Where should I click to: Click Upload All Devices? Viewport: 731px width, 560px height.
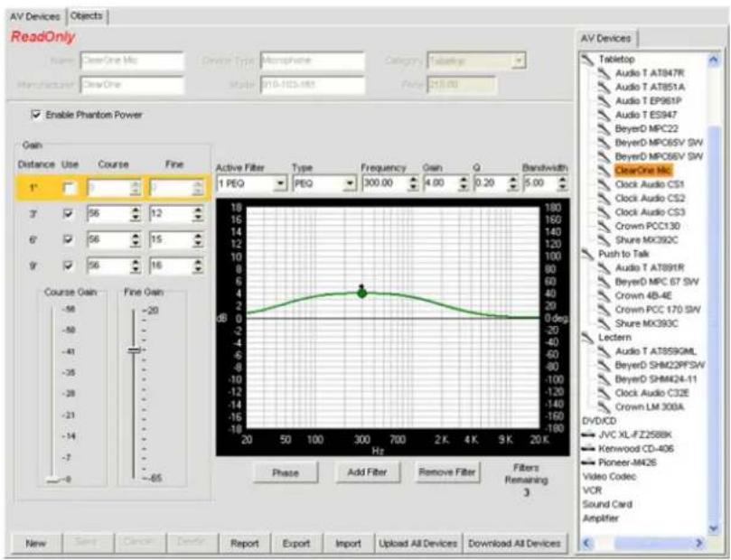(417, 543)
